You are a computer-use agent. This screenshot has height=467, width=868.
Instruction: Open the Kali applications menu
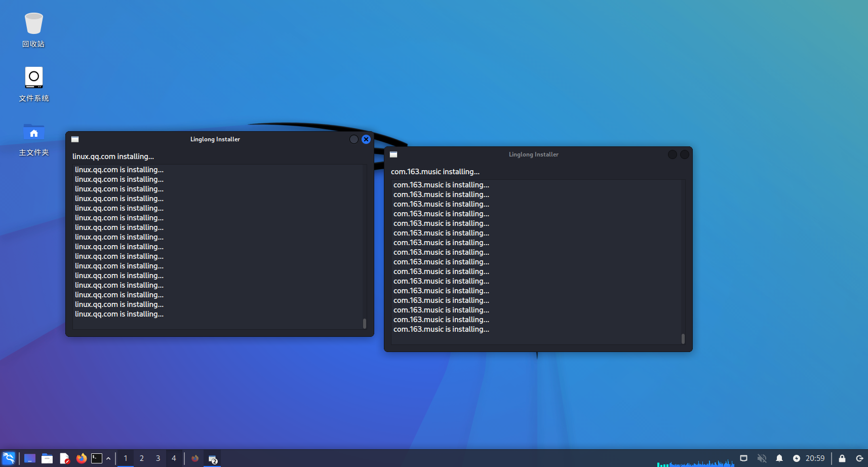click(9, 458)
